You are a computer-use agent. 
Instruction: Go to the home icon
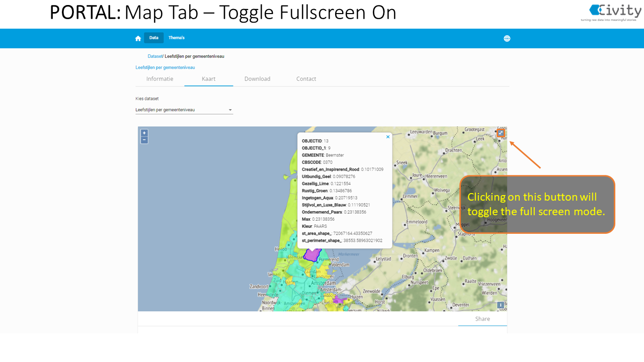(138, 38)
